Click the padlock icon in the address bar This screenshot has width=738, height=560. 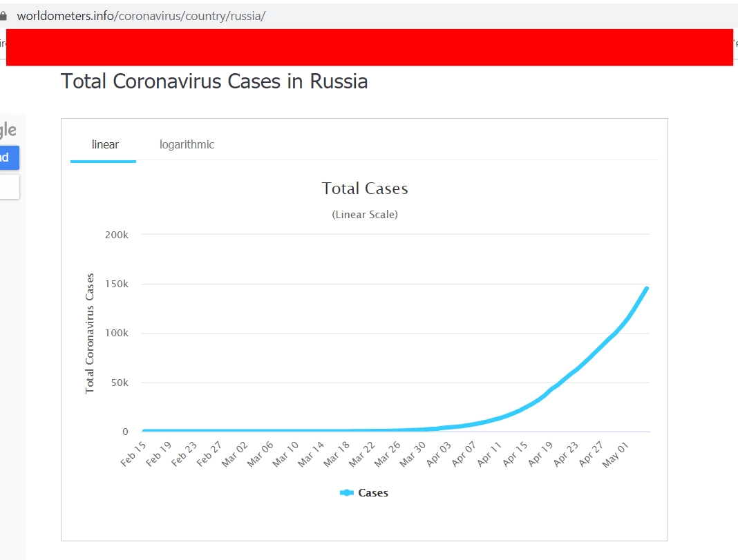tap(3, 16)
